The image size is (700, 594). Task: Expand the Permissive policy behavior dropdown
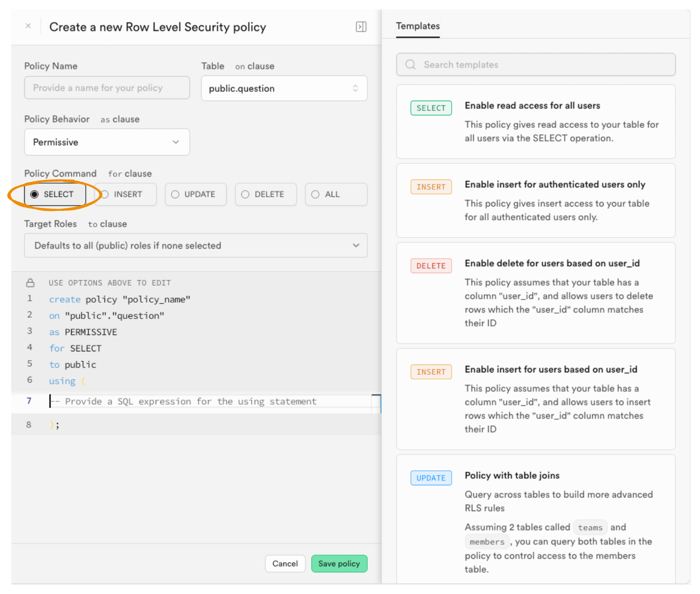tap(107, 142)
